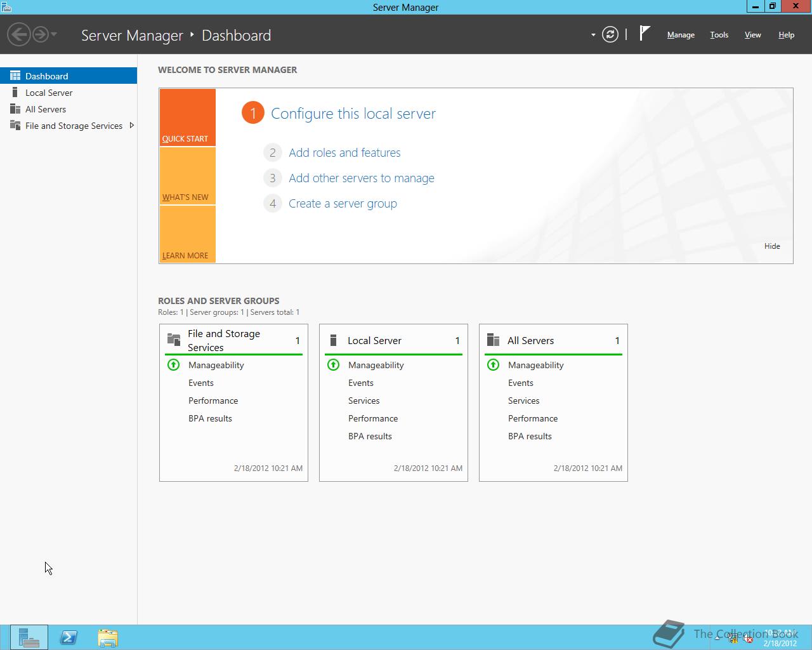This screenshot has width=812, height=650.
Task: Click Add roles and features link
Action: (344, 152)
